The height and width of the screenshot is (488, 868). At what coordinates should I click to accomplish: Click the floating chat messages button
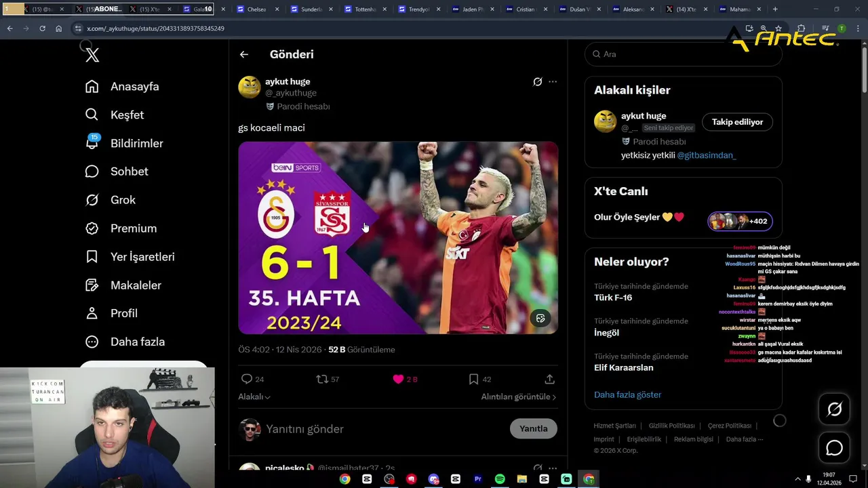834,448
